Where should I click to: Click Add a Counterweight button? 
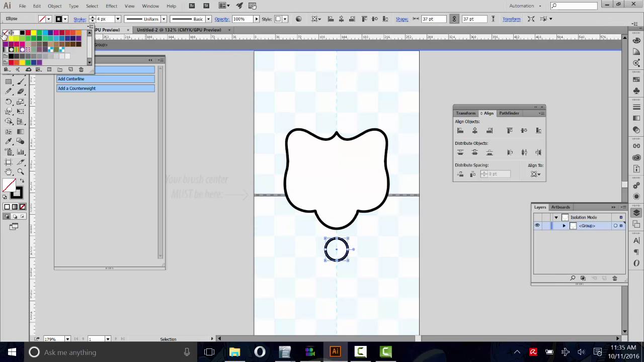pyautogui.click(x=106, y=88)
